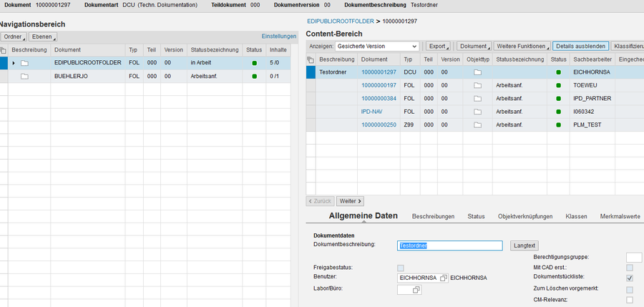
Task: Click the folder icon in the BUEHLERJO row
Action: tap(24, 76)
